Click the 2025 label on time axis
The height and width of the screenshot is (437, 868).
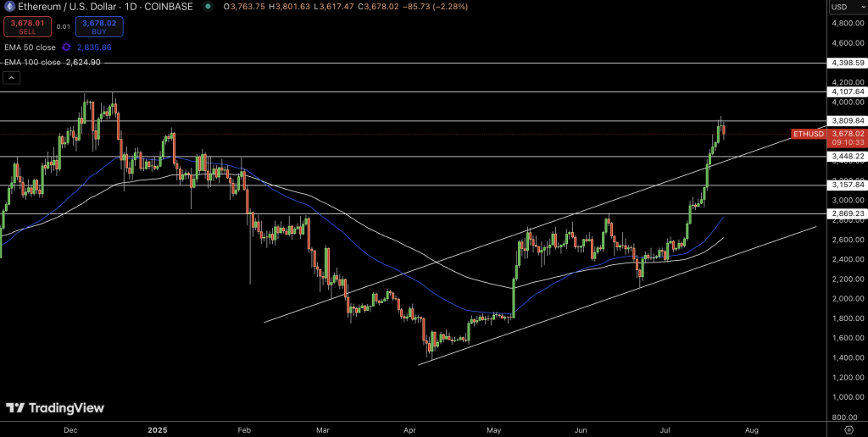(x=158, y=430)
